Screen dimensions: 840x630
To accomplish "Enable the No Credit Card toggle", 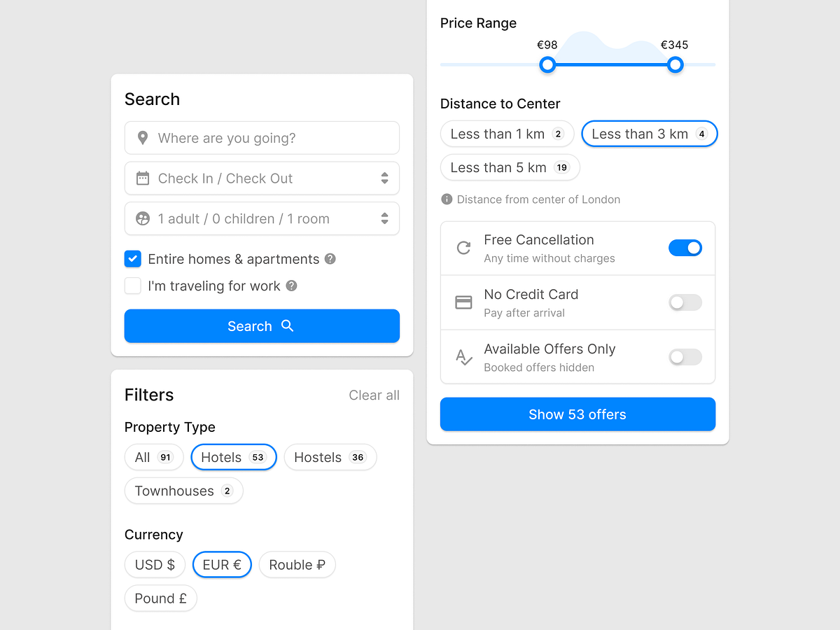I will [685, 302].
